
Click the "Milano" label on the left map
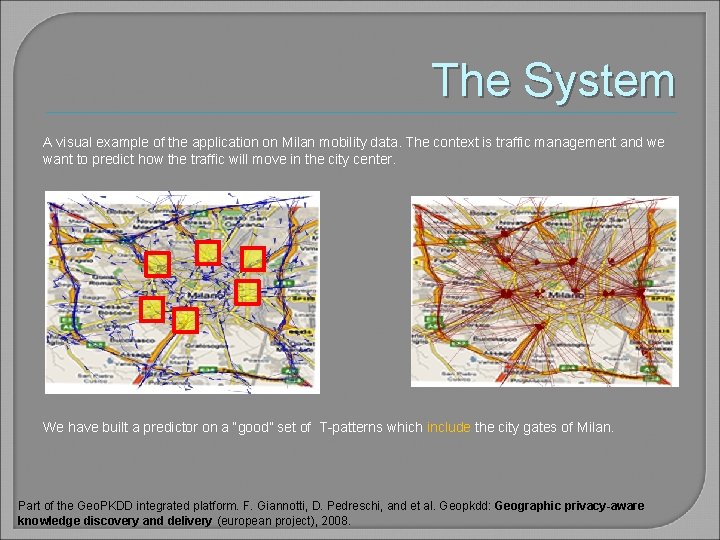(207, 295)
